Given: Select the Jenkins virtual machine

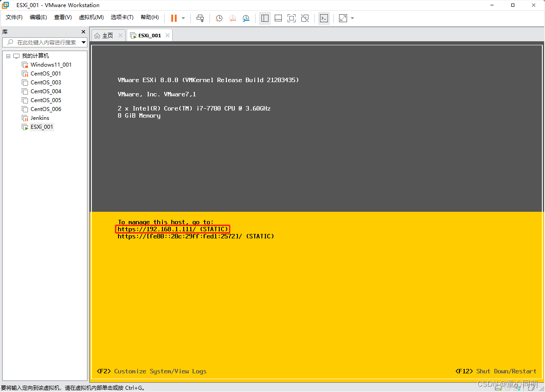Looking at the screenshot, I should point(39,118).
